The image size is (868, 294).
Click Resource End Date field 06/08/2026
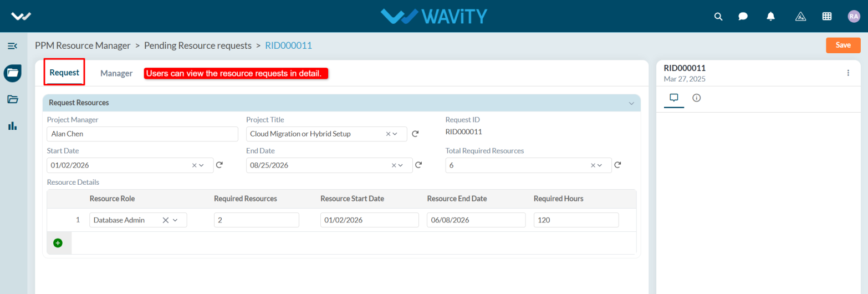(x=476, y=220)
